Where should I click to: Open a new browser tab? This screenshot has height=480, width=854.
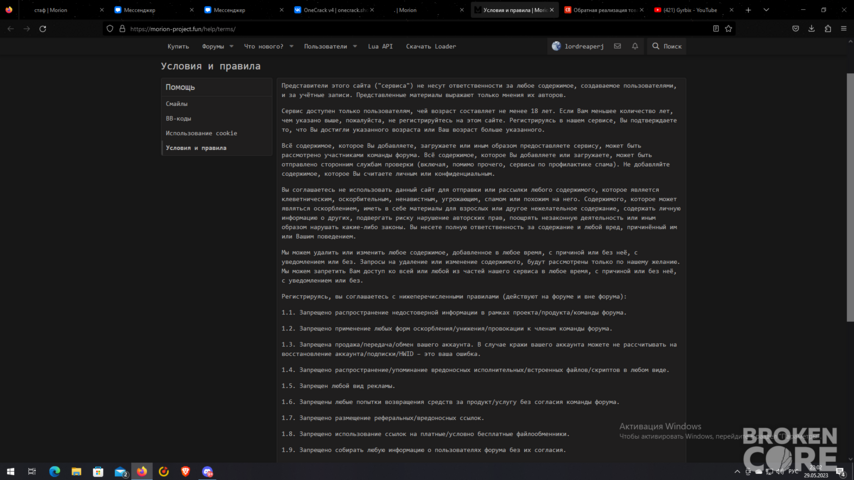[748, 10]
